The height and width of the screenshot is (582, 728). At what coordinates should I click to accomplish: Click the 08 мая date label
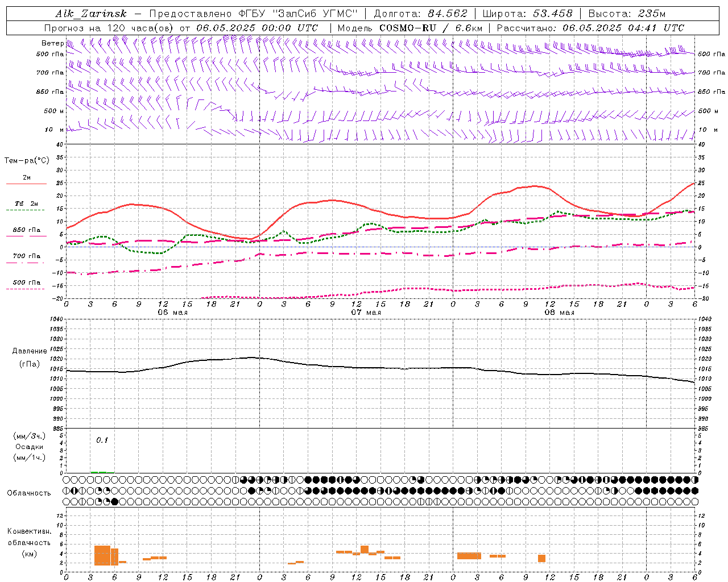coord(559,313)
